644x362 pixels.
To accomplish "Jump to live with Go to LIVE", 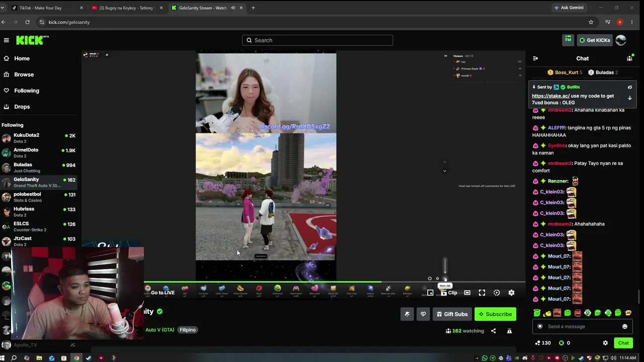I will pos(163,293).
